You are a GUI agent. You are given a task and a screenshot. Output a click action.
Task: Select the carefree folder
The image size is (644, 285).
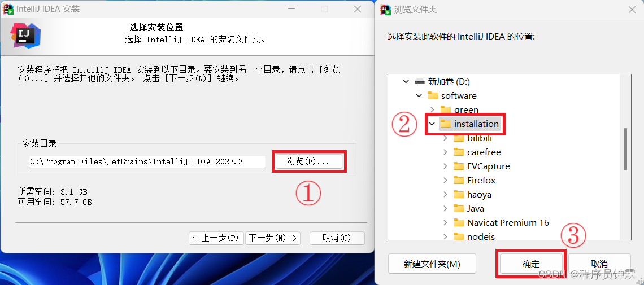click(x=484, y=152)
